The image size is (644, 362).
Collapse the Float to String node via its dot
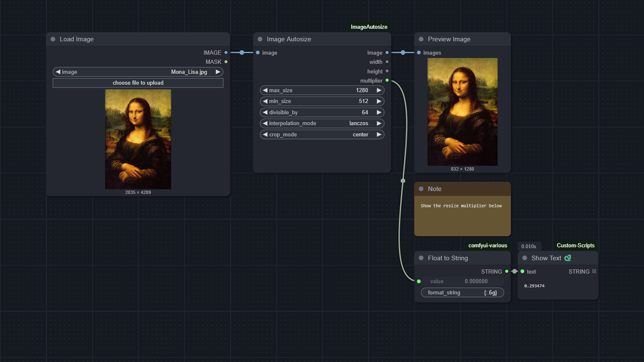(421, 258)
